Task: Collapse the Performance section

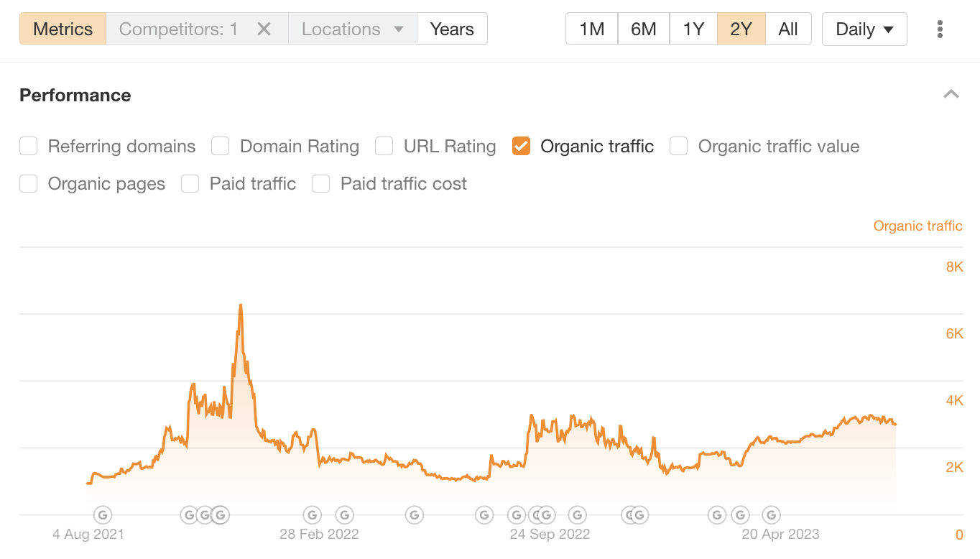Action: 951,94
